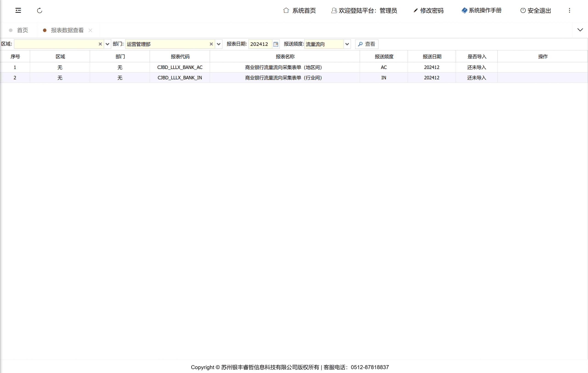Clear the 区域 field with X icon

pyautogui.click(x=100, y=44)
